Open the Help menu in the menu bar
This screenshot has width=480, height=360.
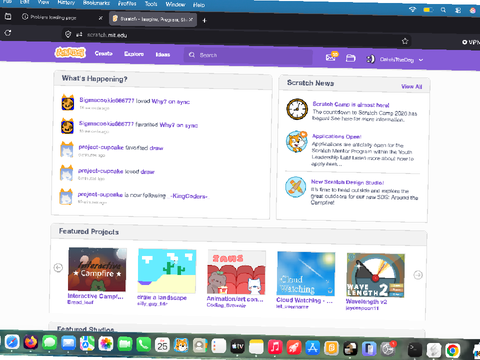(199, 5)
